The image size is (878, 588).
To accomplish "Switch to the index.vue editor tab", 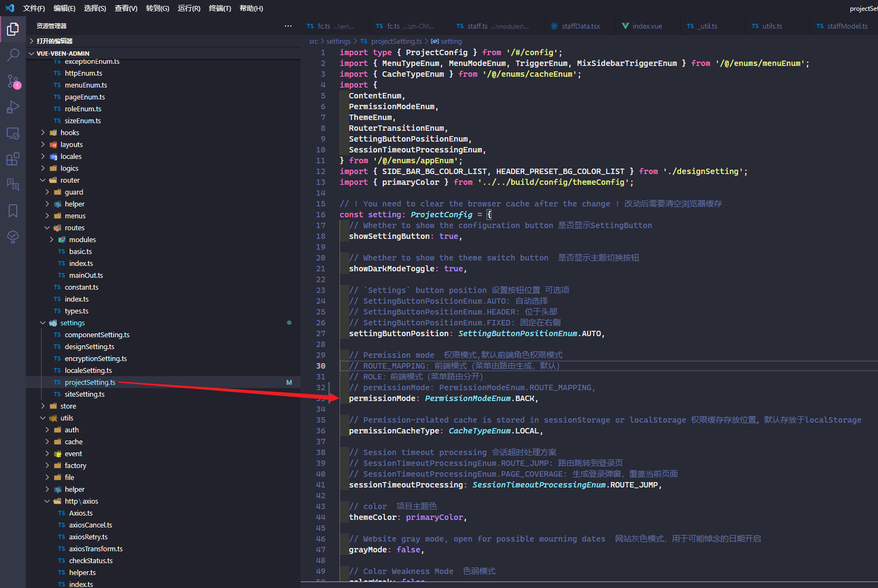I will click(647, 26).
